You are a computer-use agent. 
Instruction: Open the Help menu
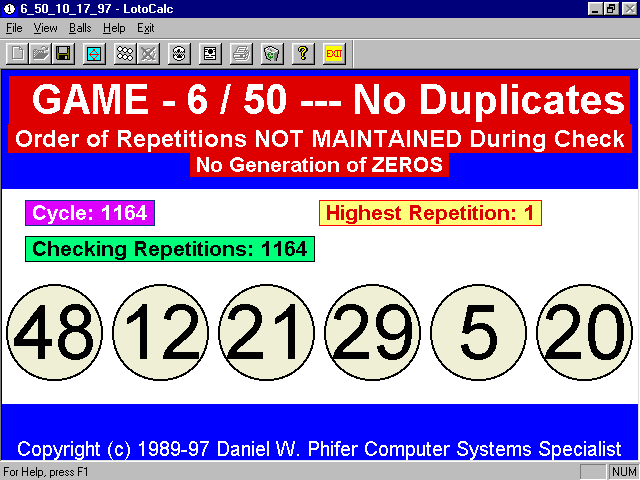click(x=114, y=28)
